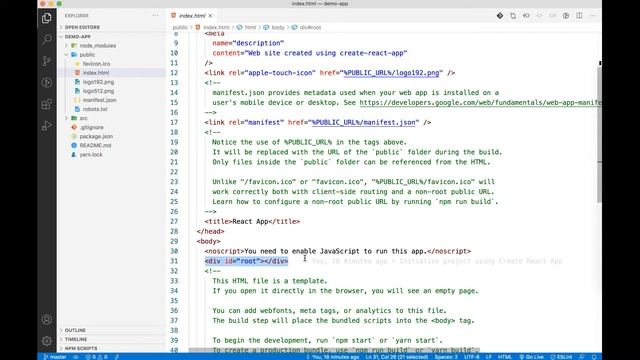The image size is (640, 360).
Task: Open the Source Control view
Action: click(47, 61)
